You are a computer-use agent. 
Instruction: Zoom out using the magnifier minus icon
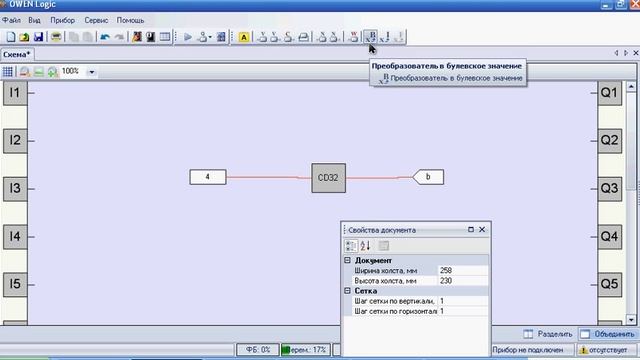[x=24, y=72]
